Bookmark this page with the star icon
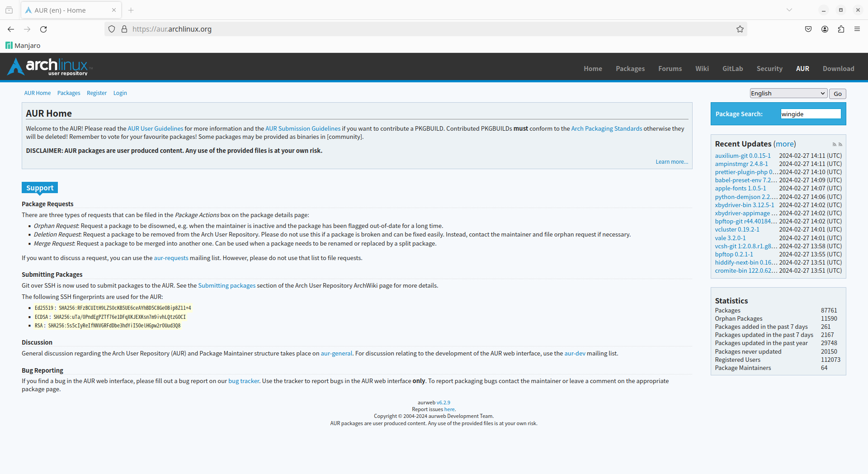Image resolution: width=868 pixels, height=474 pixels. tap(740, 29)
